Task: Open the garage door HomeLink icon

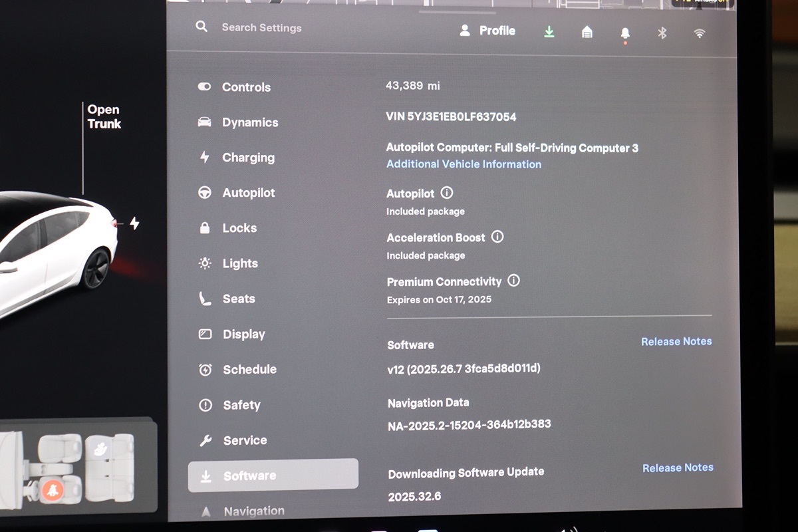Action: 587,32
